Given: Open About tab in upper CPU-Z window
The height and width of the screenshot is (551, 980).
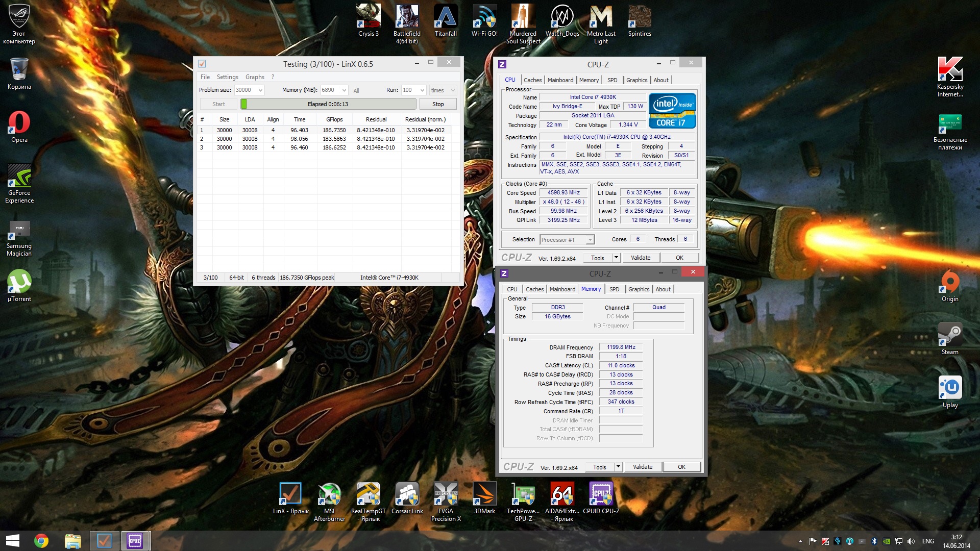Looking at the screenshot, I should 661,80.
